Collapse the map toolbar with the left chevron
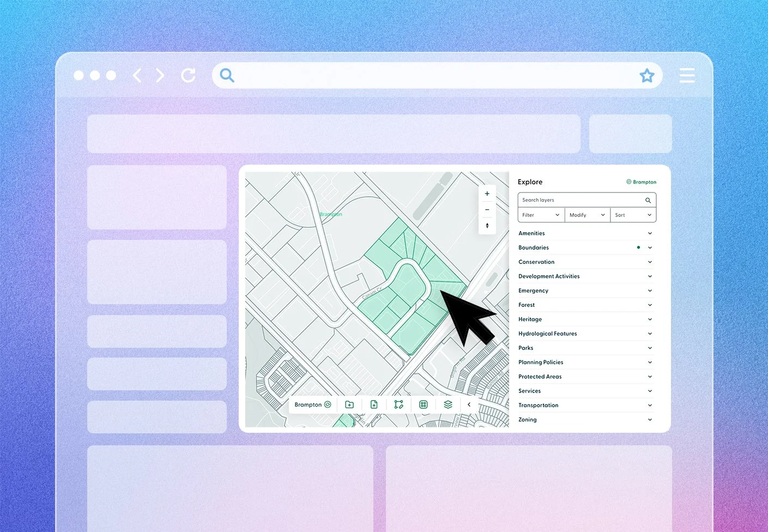Image resolution: width=768 pixels, height=532 pixels. pyautogui.click(x=469, y=404)
